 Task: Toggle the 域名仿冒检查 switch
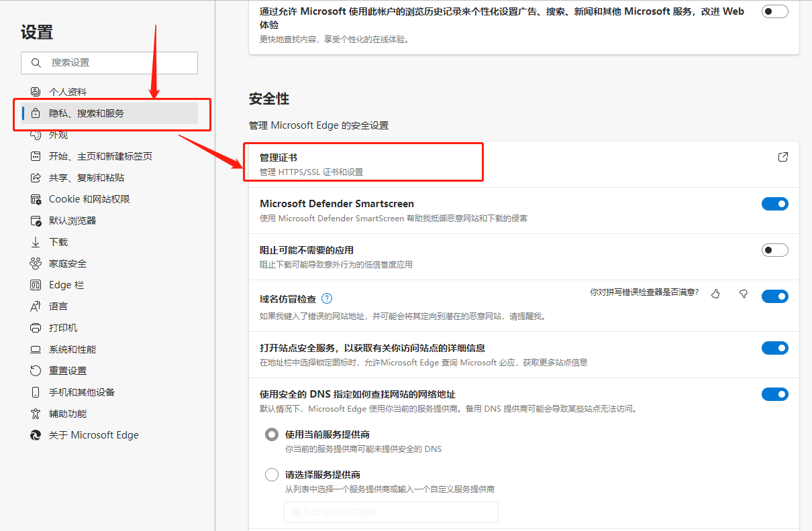[774, 296]
